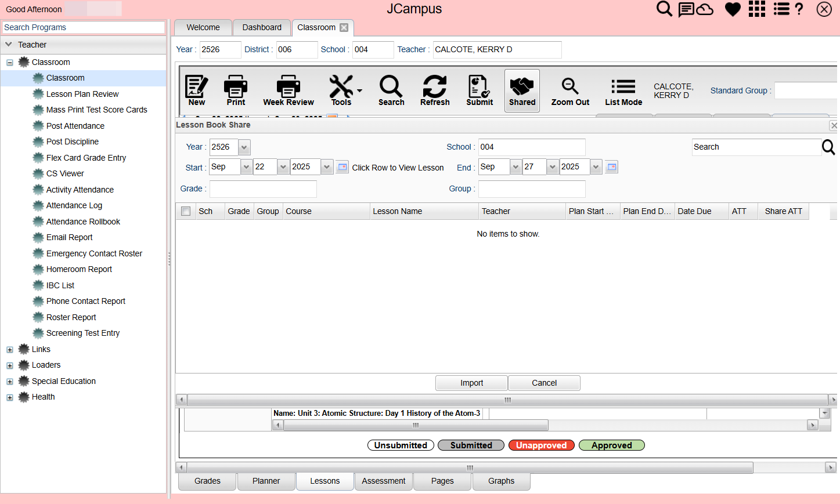This screenshot has height=504, width=840.
Task: Click the Submitted status legend
Action: point(471,445)
